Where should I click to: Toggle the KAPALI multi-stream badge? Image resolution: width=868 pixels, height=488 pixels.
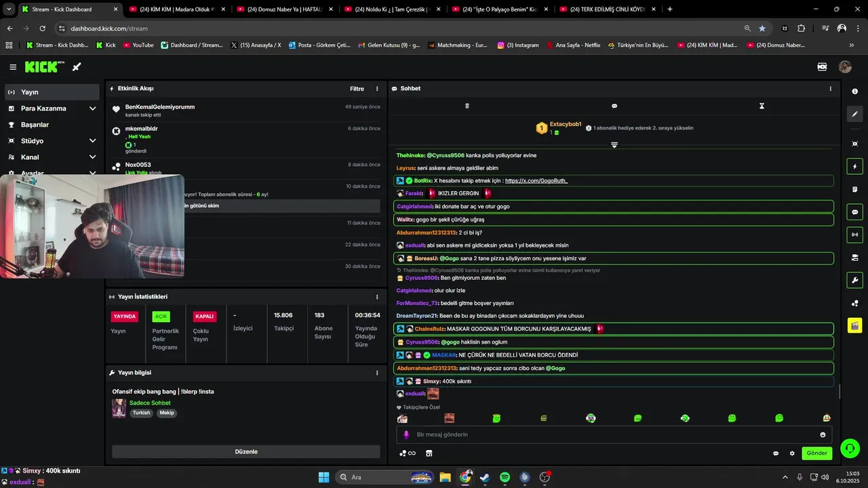[x=204, y=317]
